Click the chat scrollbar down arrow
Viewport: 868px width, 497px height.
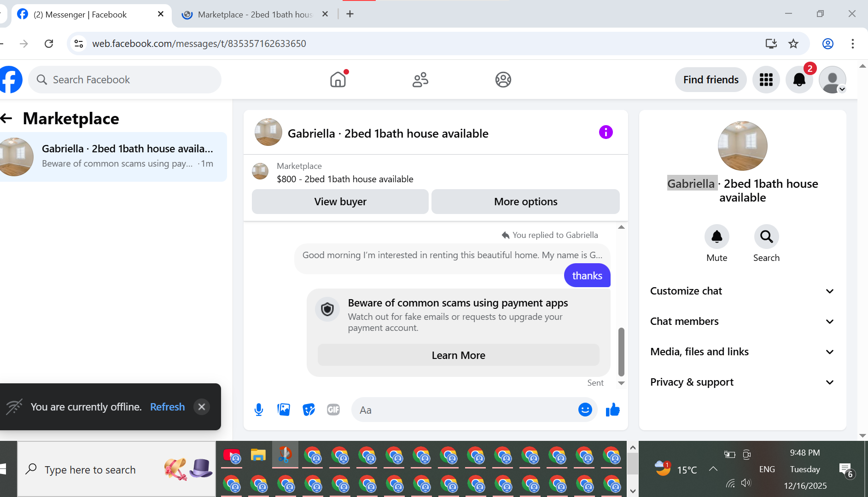coord(621,383)
